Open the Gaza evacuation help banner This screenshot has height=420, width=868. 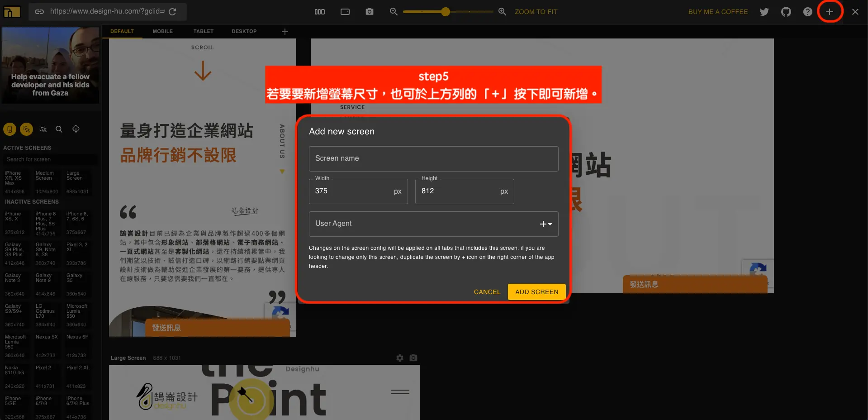point(50,65)
